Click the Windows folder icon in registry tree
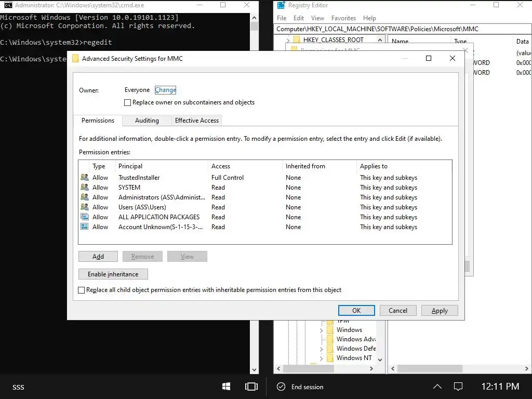Image resolution: width=532 pixels, height=399 pixels. [x=330, y=330]
